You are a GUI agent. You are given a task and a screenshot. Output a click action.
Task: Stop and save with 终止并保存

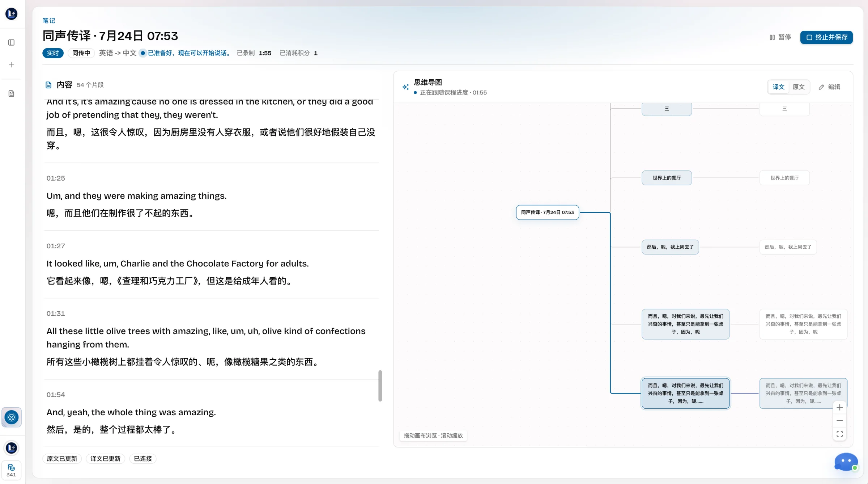click(826, 37)
